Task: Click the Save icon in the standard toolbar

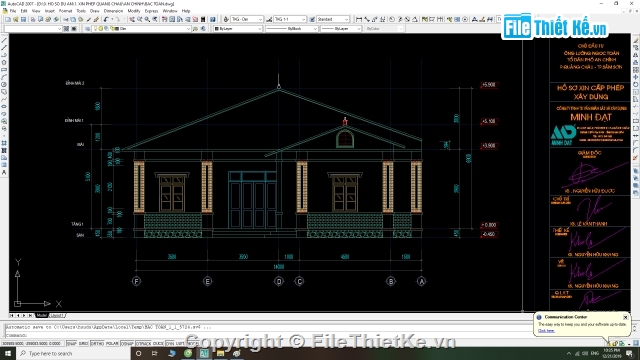Action: click(23, 20)
